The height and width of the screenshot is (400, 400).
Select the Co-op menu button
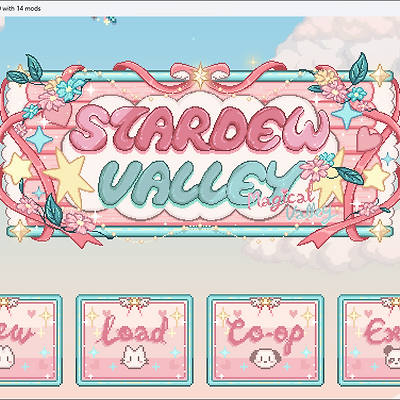(x=265, y=340)
